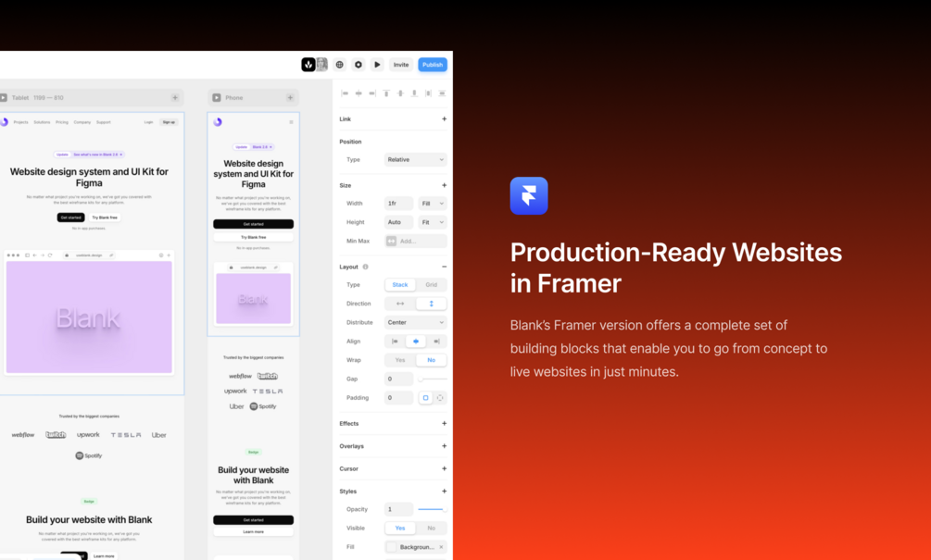931x560 pixels.
Task: Set Layout Align to end
Action: coord(436,342)
